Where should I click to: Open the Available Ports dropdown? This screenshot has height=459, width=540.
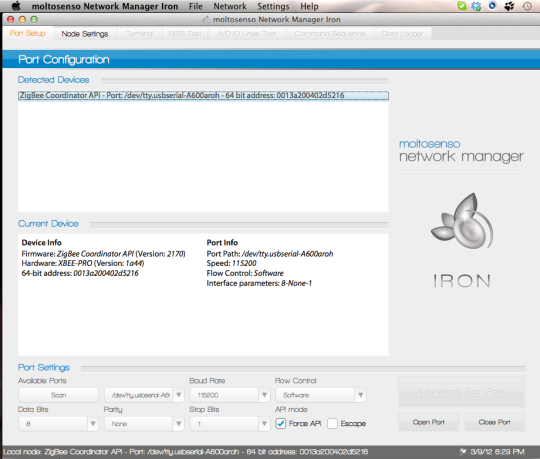click(x=144, y=395)
